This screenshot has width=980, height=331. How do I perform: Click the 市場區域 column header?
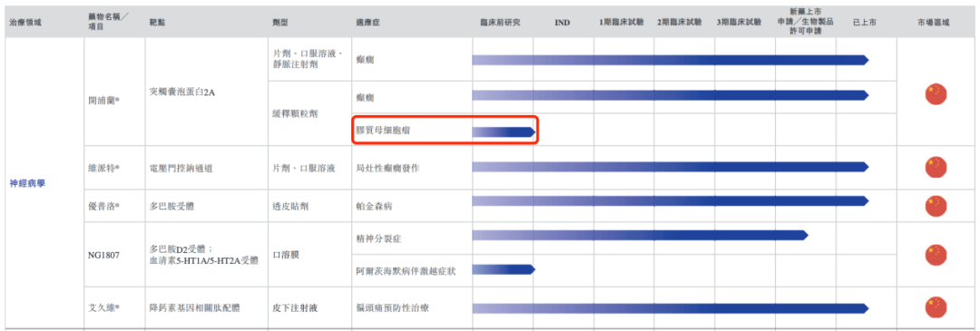point(933,23)
